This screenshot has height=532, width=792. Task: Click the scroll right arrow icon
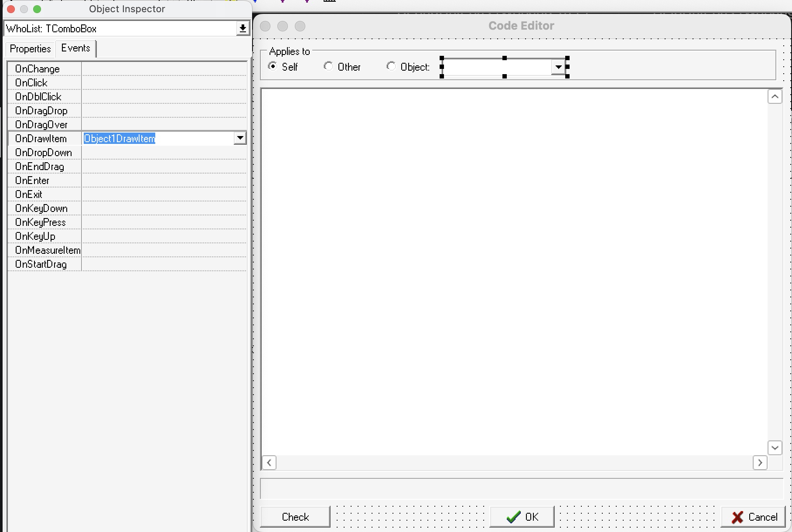760,463
